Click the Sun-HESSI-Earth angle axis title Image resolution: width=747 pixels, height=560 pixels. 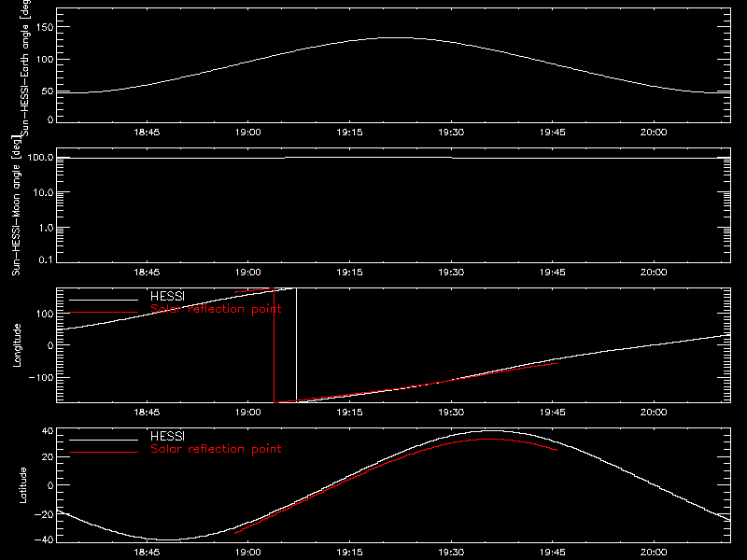tap(25, 67)
